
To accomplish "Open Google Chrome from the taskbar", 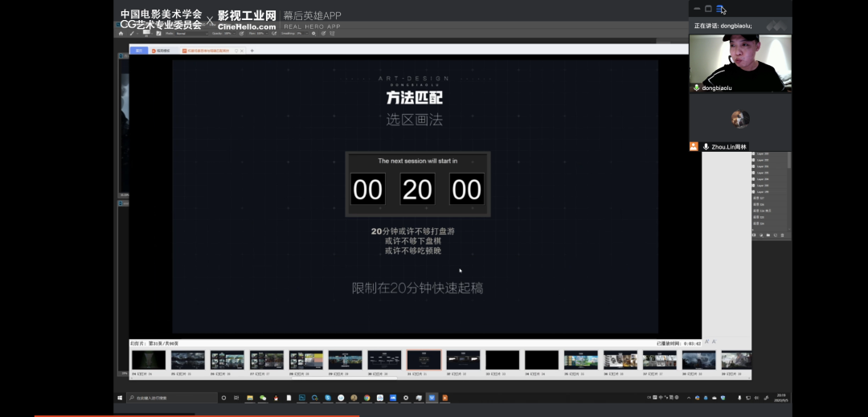I will [x=366, y=398].
